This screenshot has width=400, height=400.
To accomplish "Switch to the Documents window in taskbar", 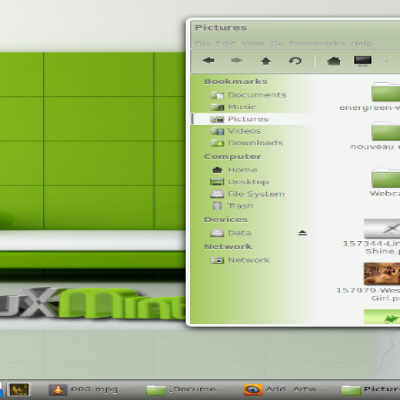I will coord(186,389).
